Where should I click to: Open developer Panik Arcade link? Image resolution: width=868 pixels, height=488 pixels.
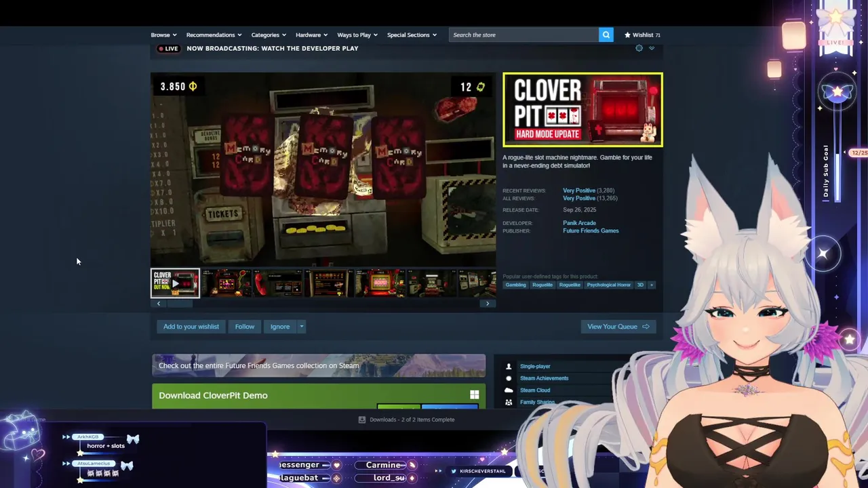[x=579, y=223]
